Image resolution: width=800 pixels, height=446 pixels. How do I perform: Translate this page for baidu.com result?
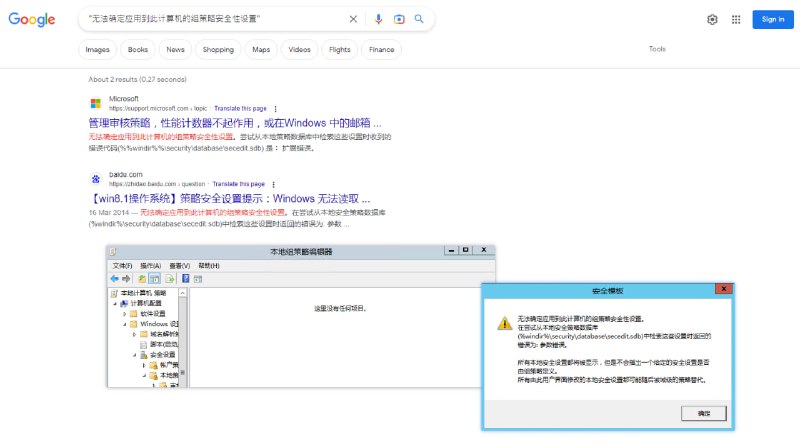(x=239, y=184)
